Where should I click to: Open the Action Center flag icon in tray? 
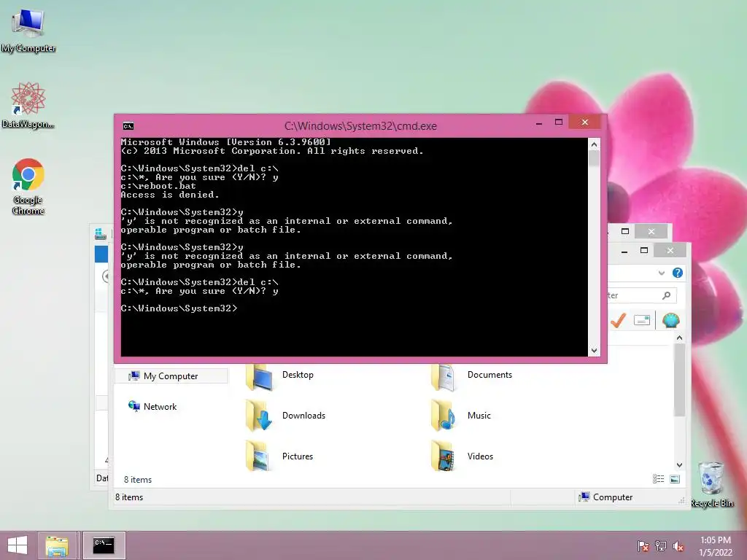643,546
